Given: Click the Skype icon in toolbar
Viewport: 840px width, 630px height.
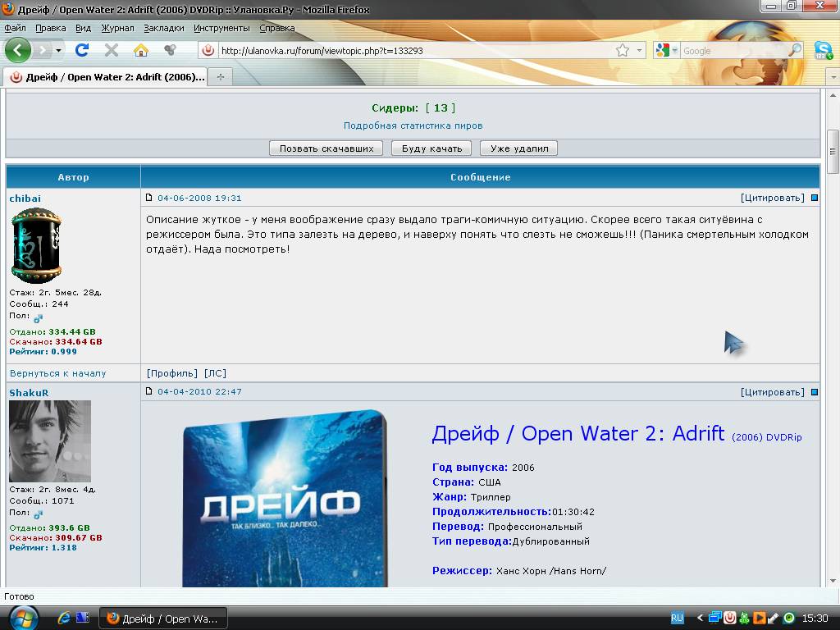Looking at the screenshot, I should click(x=823, y=50).
